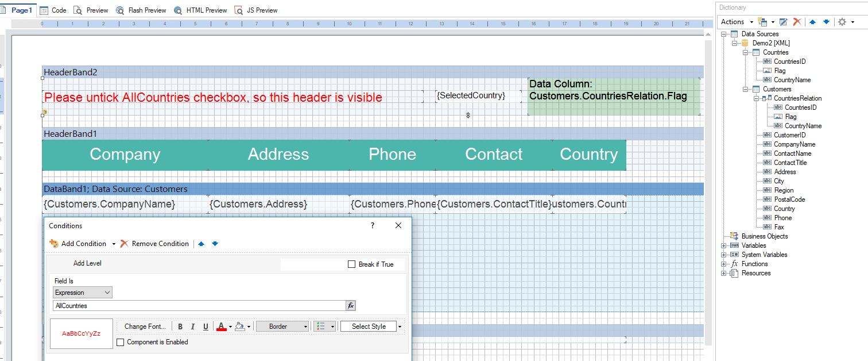Check the Component is Enabled checkbox

coord(121,342)
